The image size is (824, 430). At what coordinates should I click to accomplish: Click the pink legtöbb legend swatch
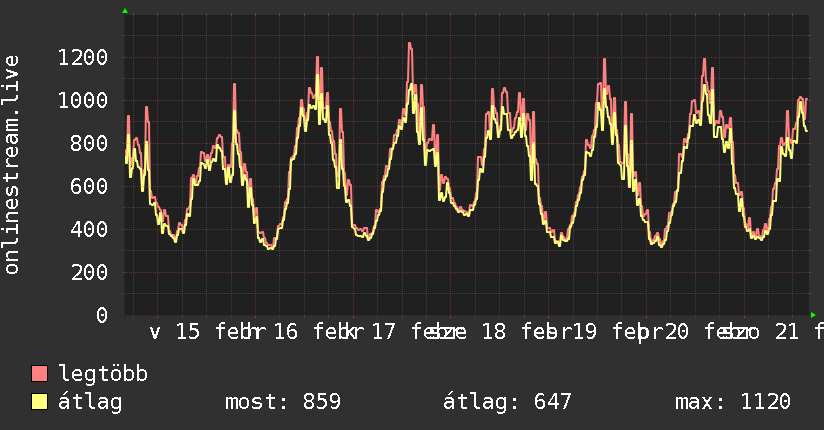(39, 374)
